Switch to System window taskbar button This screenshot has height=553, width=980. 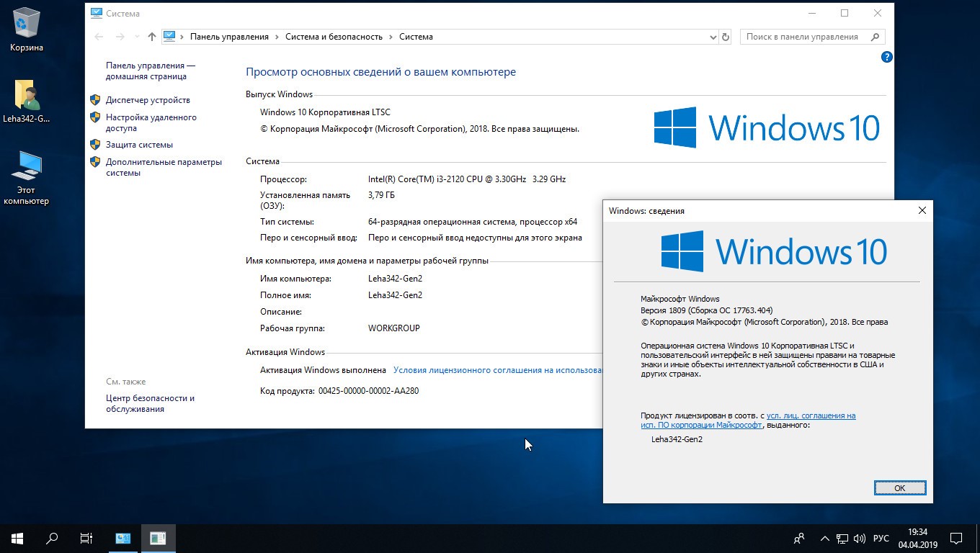pos(123,538)
